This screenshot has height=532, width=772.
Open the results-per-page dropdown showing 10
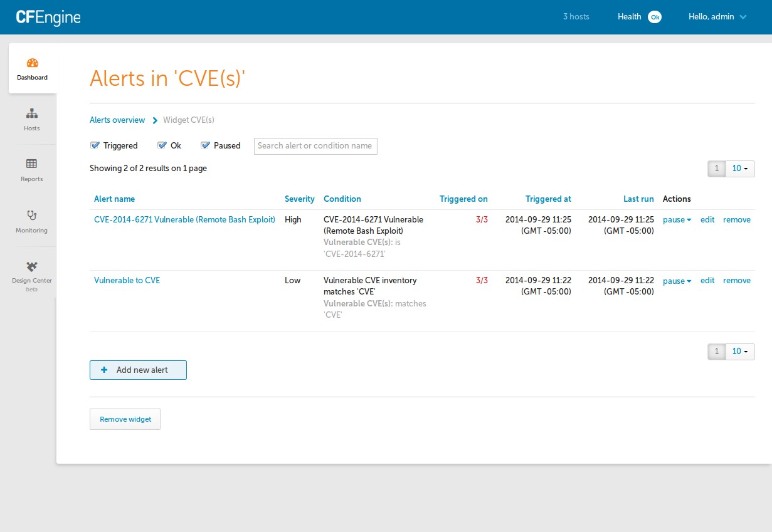pos(740,169)
